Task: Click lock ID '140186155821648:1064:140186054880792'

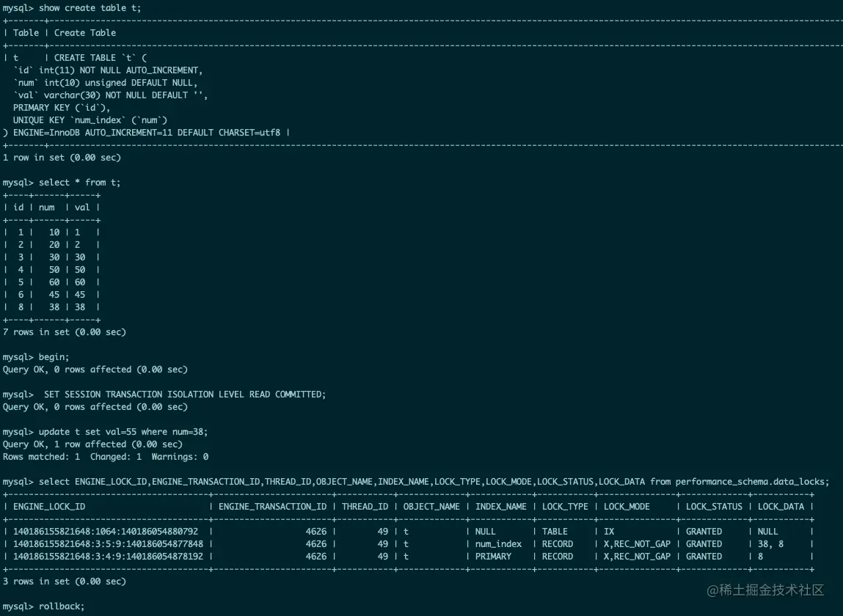Action: tap(106, 532)
